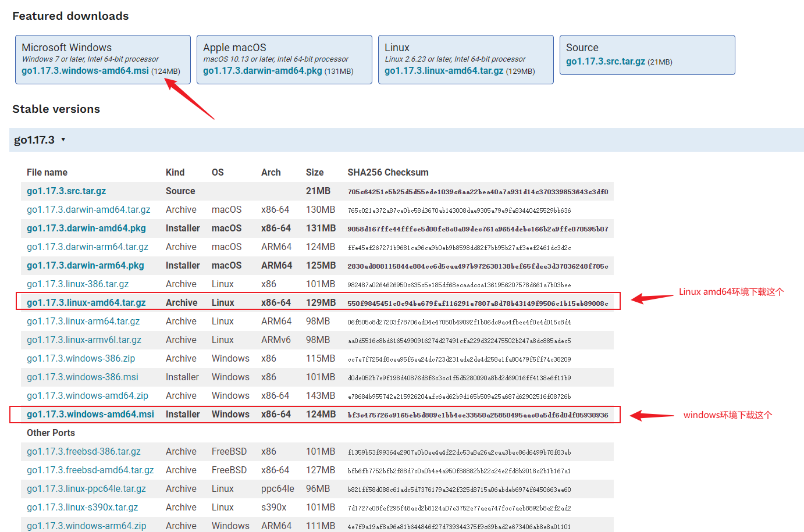Download go1.17.3.linux-amd64.tar.gz from the table row
This screenshot has width=804, height=532.
coord(86,303)
